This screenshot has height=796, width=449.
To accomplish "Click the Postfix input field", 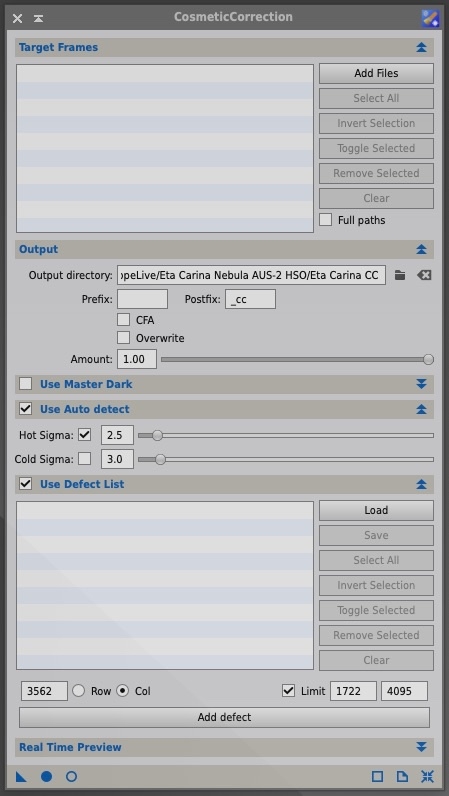I will [x=250, y=300].
